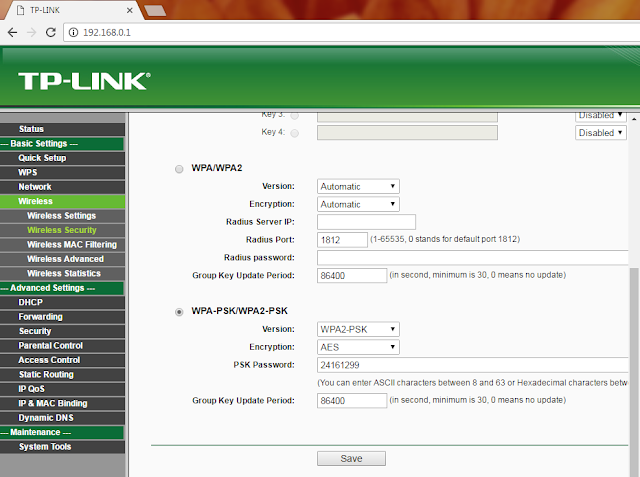
Task: Open IP & MAC Binding menu item
Action: pos(62,403)
